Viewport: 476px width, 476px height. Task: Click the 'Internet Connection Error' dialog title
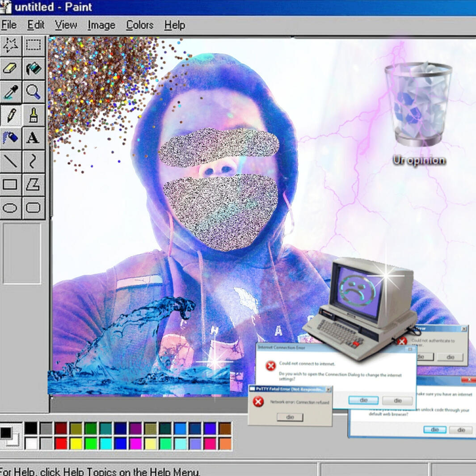pos(282,348)
